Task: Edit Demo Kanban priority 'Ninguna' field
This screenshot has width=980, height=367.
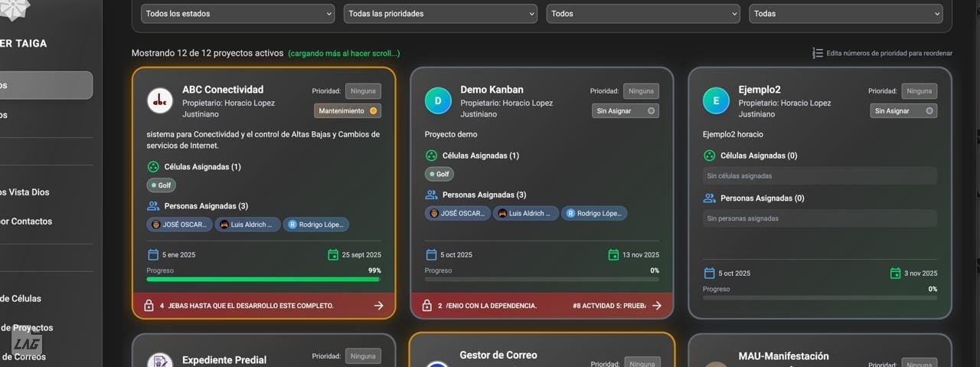Action: point(641,91)
